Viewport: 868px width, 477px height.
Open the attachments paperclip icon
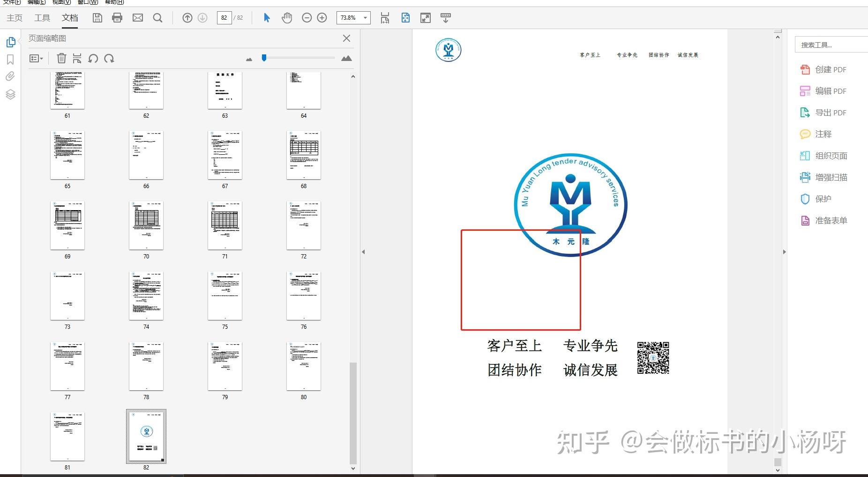(x=10, y=76)
